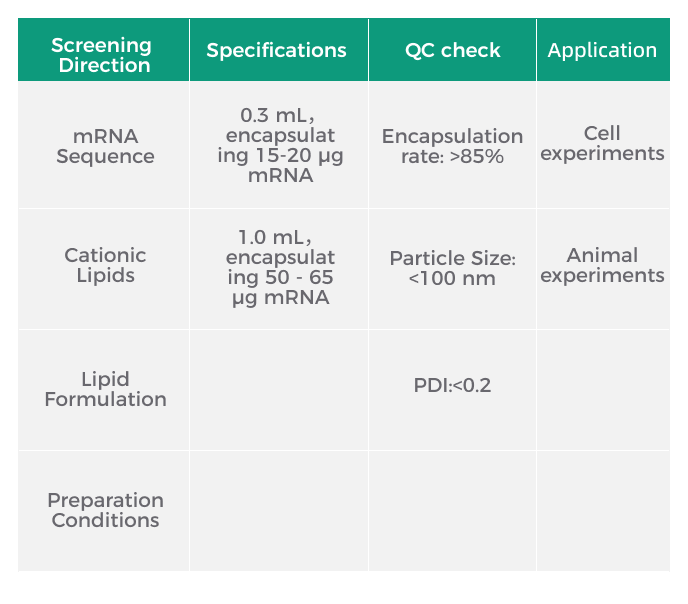The width and height of the screenshot is (688, 604).
Task: Select the Particle Size <100 nm cell
Action: (x=452, y=269)
